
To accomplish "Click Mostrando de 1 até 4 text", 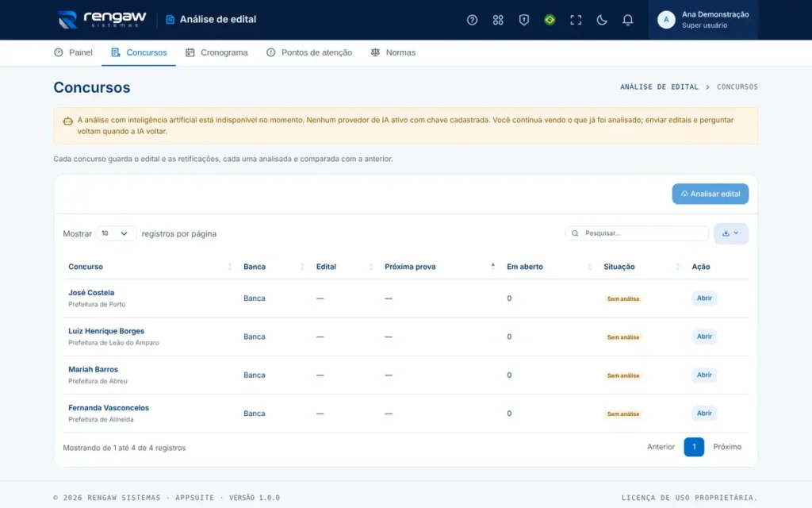I will coord(124,448).
